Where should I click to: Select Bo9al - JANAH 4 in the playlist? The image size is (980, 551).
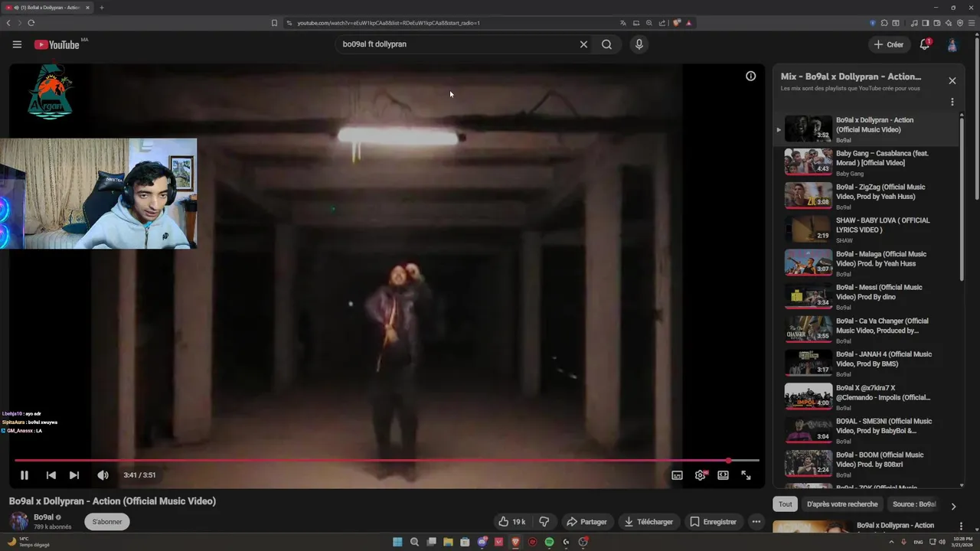point(867,364)
